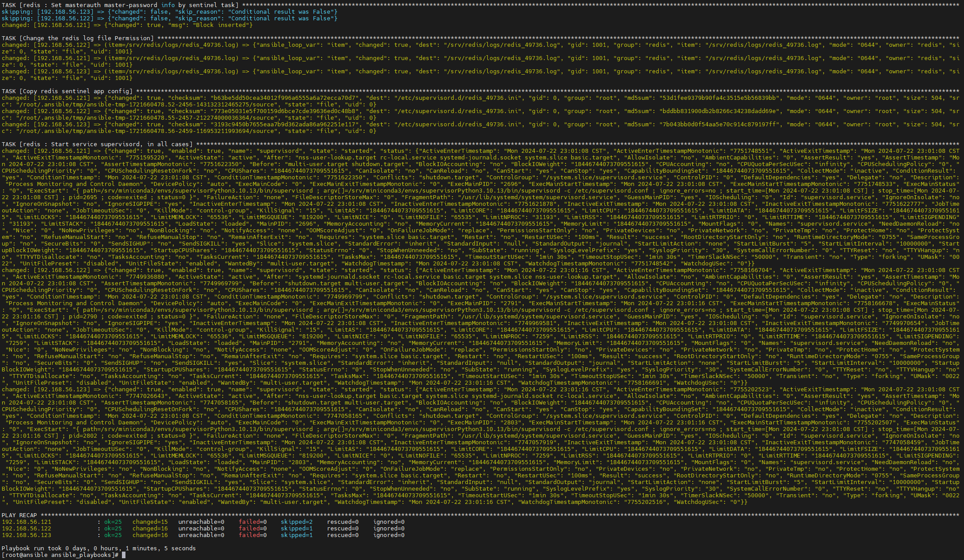964x560 pixels.
Task: Click host 192.168.56.123 in play recap
Action: (27, 535)
